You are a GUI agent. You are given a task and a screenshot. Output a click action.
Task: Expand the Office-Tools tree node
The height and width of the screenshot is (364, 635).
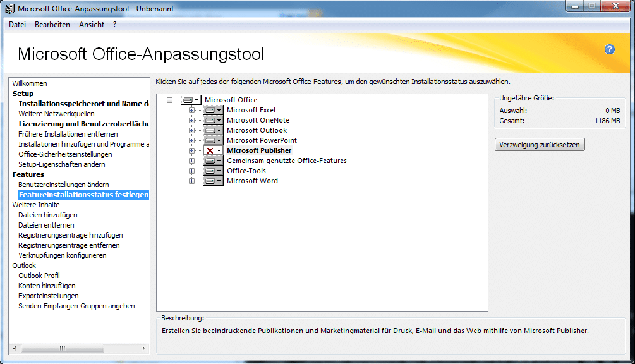pyautogui.click(x=191, y=171)
